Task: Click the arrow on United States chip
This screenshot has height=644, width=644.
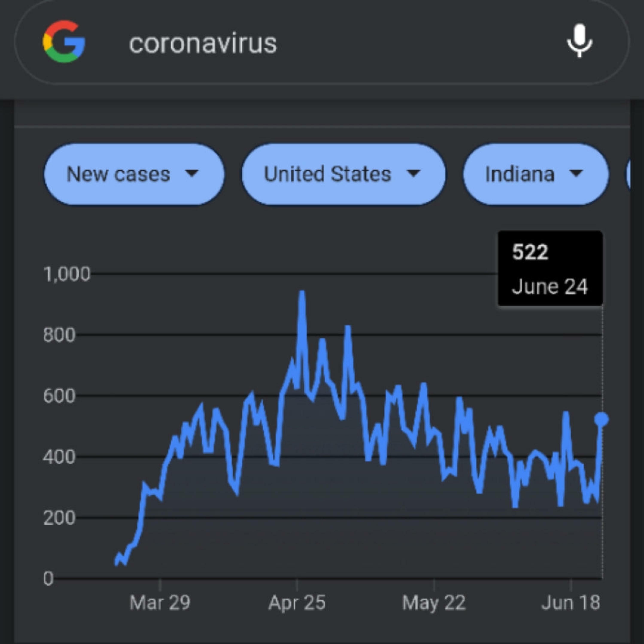Action: 414,173
